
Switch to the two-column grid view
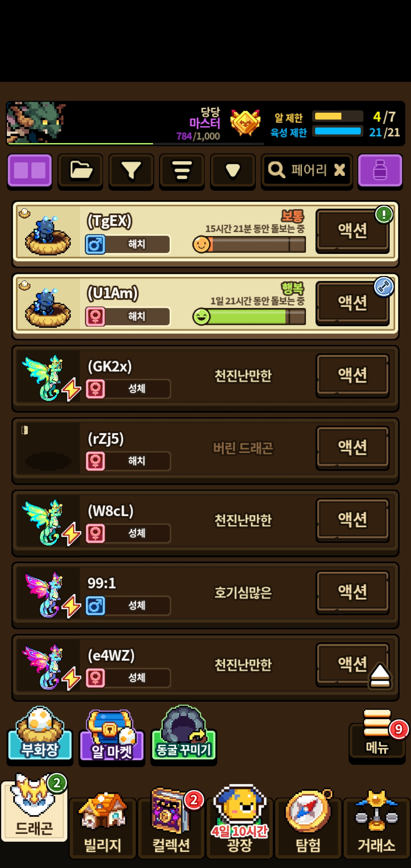click(30, 171)
